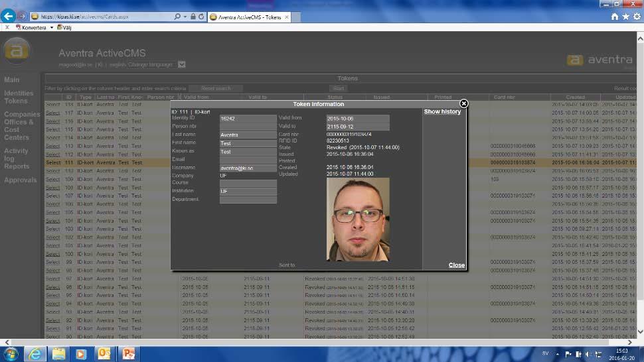
Task: Open the Tokens menu item
Action: tap(16, 101)
